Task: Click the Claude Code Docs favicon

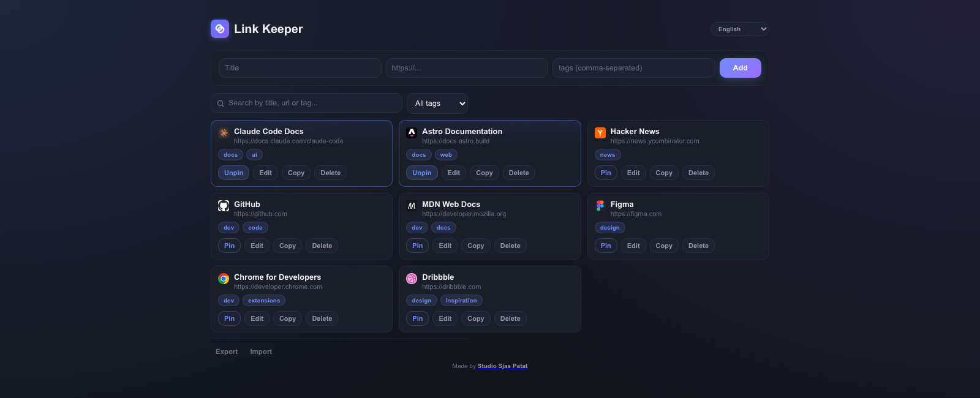Action: pos(224,133)
